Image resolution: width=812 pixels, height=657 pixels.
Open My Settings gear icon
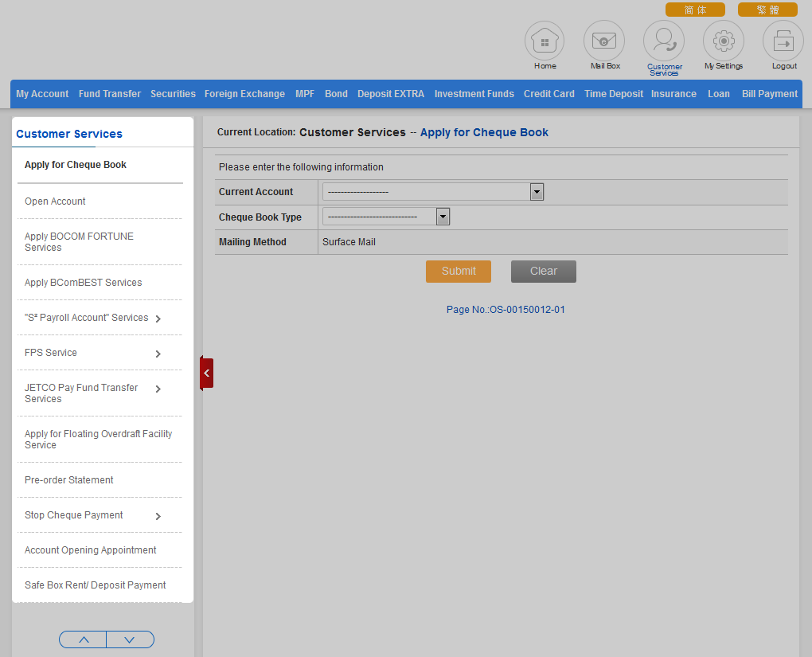[x=724, y=41]
